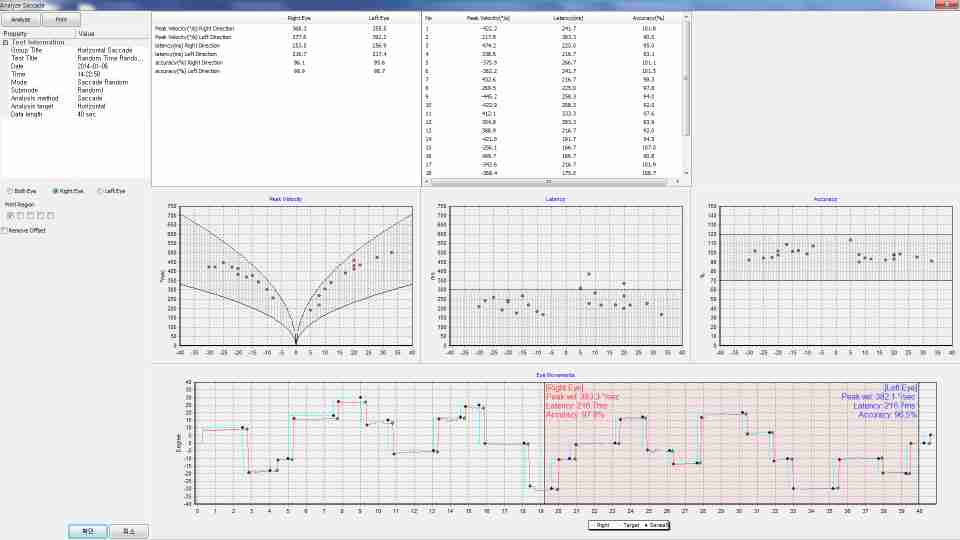Click the red Right Eye info overlay text
This screenshot has height=540, width=960.
pyautogui.click(x=582, y=401)
